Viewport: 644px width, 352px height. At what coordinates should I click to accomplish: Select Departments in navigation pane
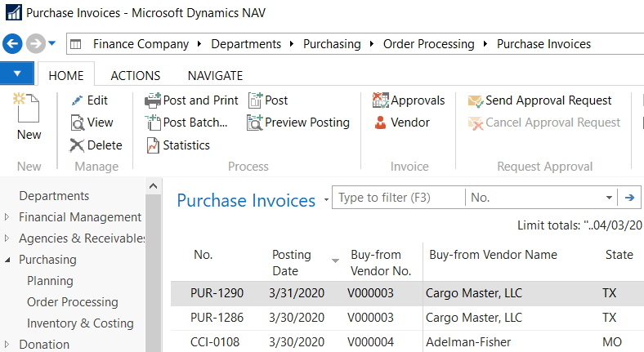pos(54,196)
